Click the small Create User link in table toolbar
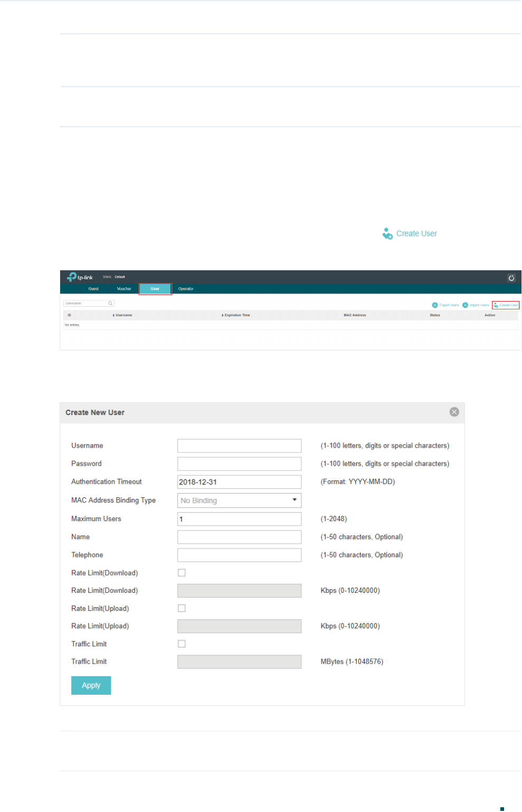 (x=506, y=305)
